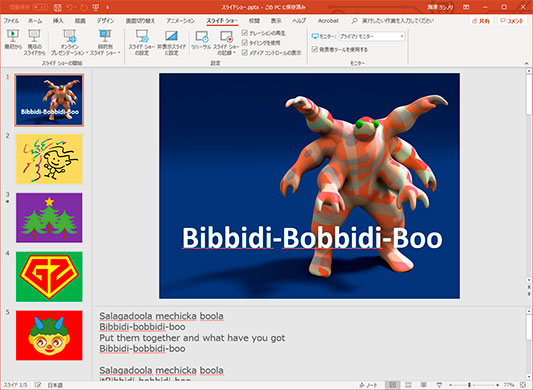Click the notes pane scroll down arrow
Image resolution: width=533 pixels, height=390 pixels.
click(x=529, y=377)
